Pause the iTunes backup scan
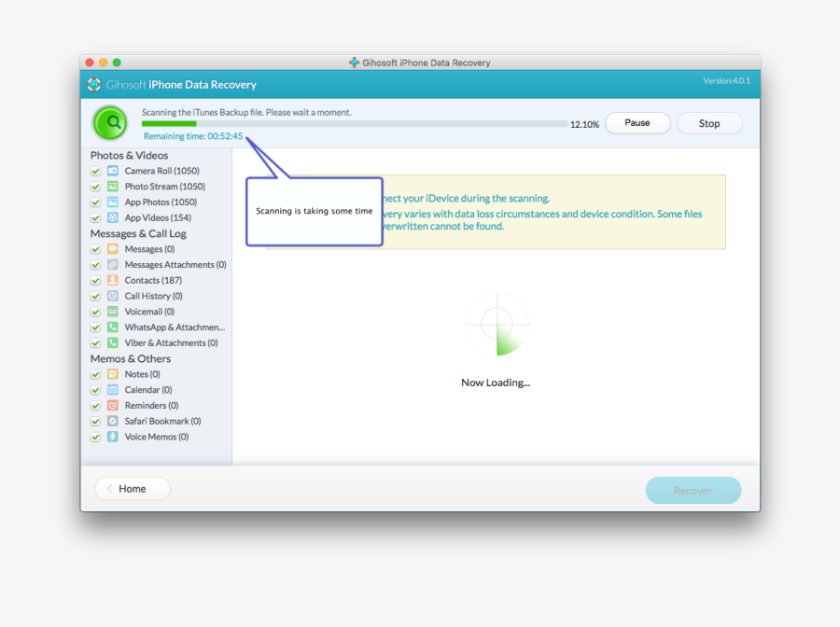This screenshot has width=840, height=627. [637, 122]
